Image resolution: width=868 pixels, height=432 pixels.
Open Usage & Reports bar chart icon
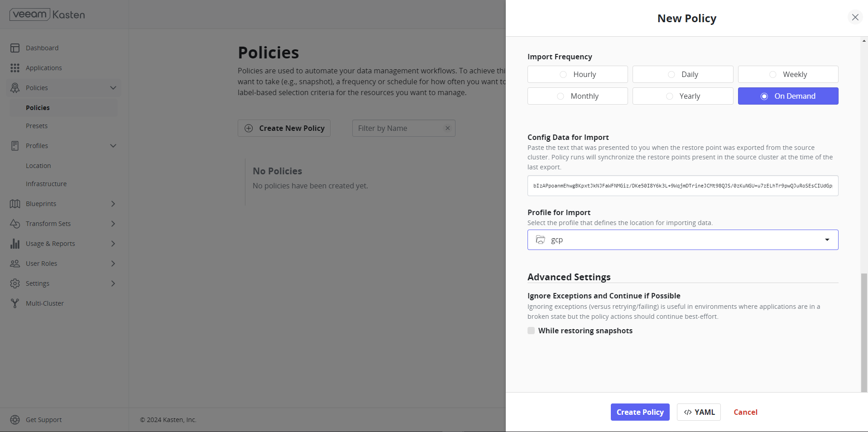(15, 244)
